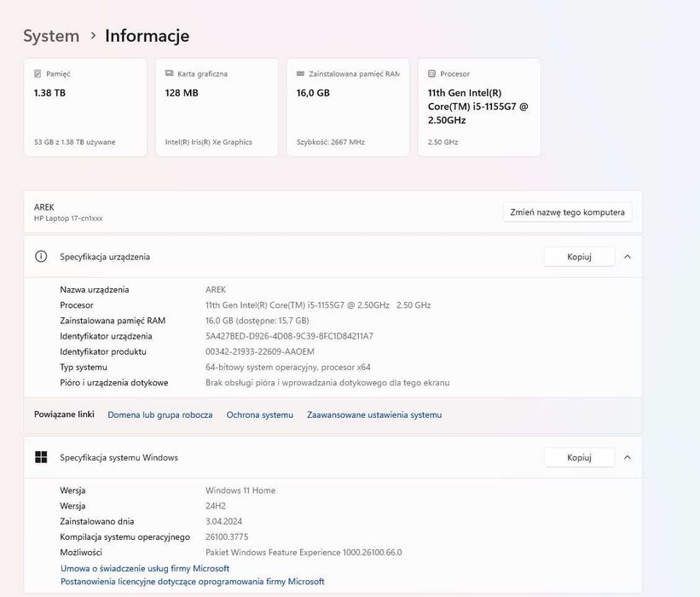
Task: Collapse the Specyfikacja urządzenia section chevron
Action: click(628, 257)
